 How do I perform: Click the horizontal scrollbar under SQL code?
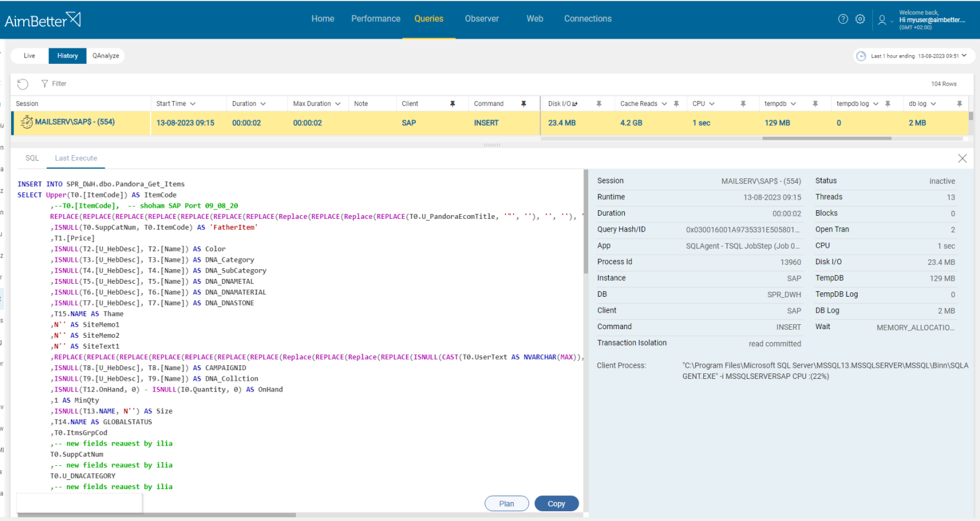click(x=157, y=515)
